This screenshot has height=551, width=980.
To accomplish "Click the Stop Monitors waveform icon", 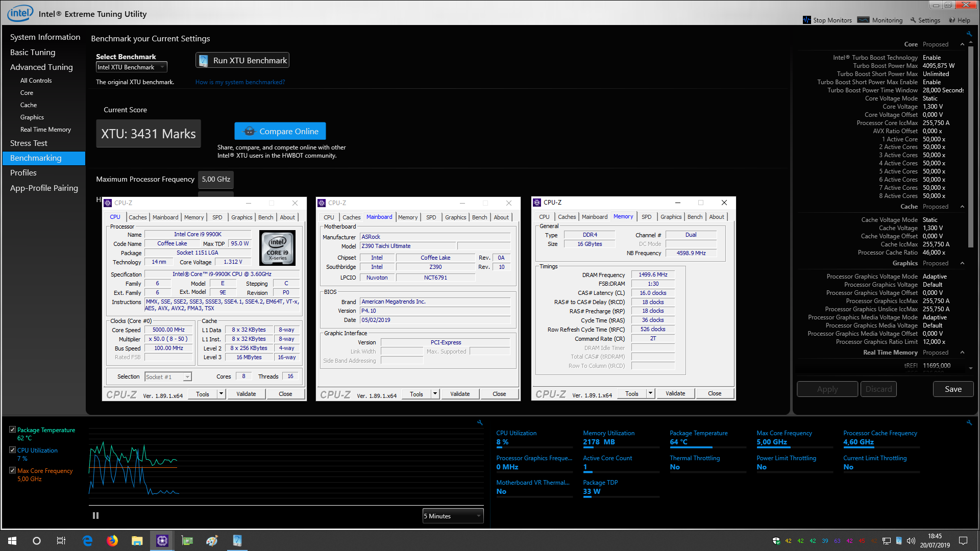I will pos(806,20).
